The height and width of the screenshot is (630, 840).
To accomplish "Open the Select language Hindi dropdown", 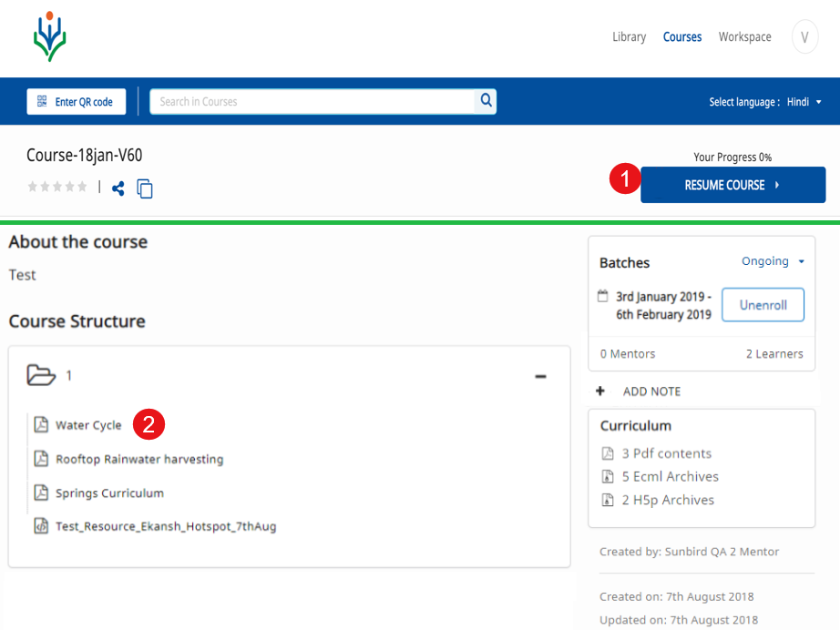I will (x=804, y=102).
